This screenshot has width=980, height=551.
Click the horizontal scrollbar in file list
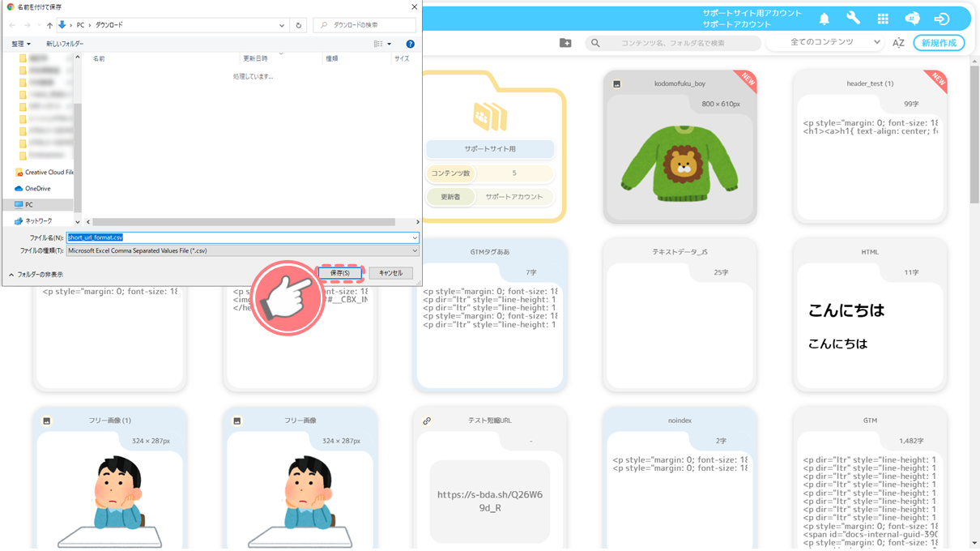(245, 222)
